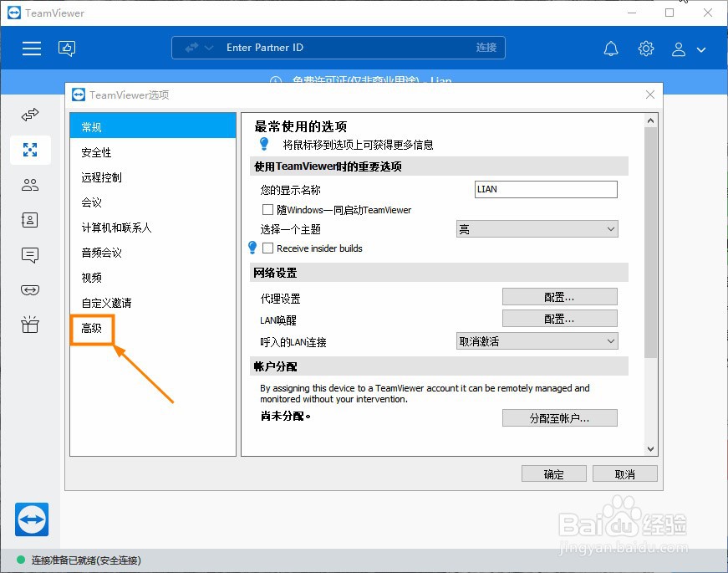Open the Augmented Reality sidebar icon

tap(30, 290)
